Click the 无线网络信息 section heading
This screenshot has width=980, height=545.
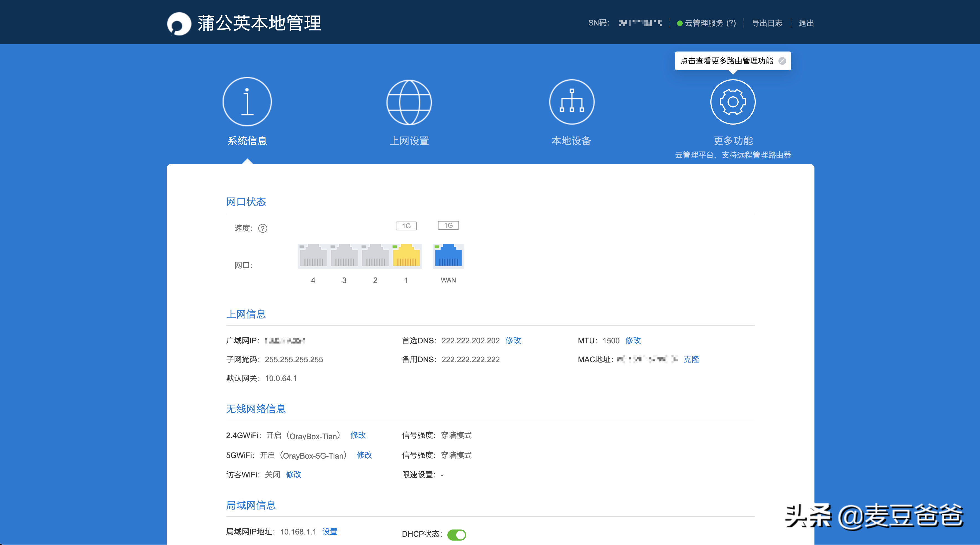(256, 409)
